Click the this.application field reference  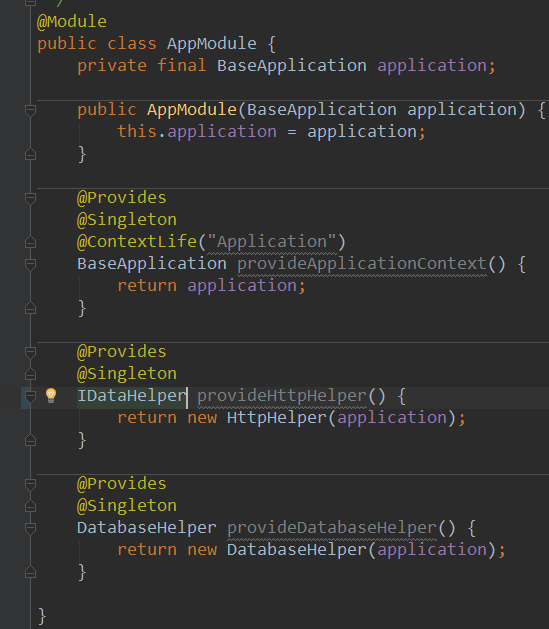coord(197,132)
